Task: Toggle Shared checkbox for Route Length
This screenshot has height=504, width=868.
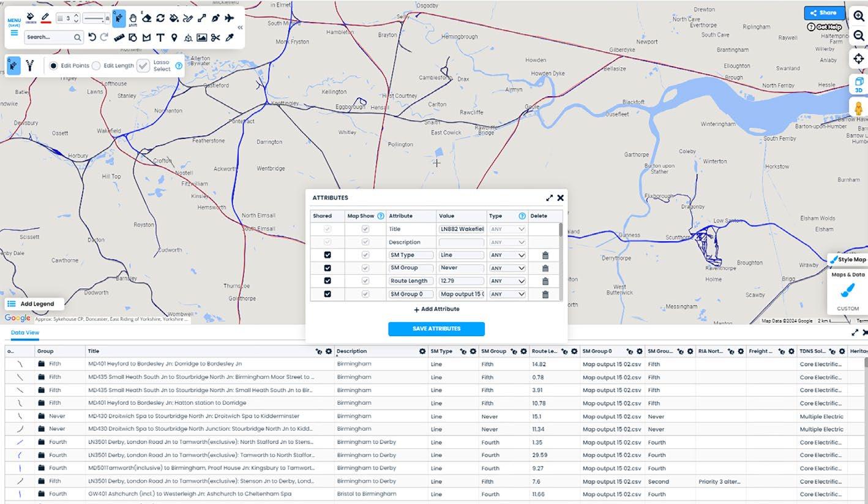Action: [327, 281]
